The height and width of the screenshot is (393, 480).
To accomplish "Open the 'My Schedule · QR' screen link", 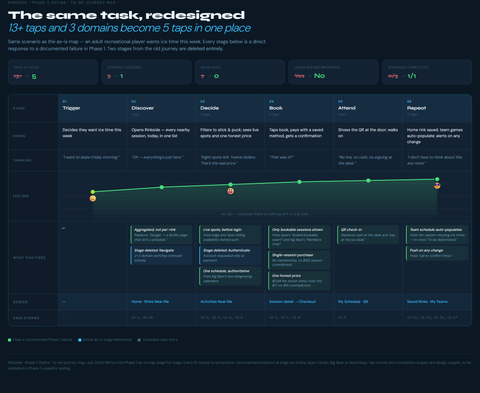I will tap(353, 302).
